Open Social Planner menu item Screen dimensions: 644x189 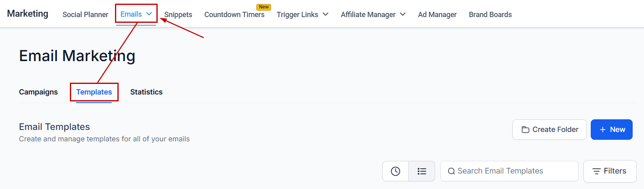(85, 15)
